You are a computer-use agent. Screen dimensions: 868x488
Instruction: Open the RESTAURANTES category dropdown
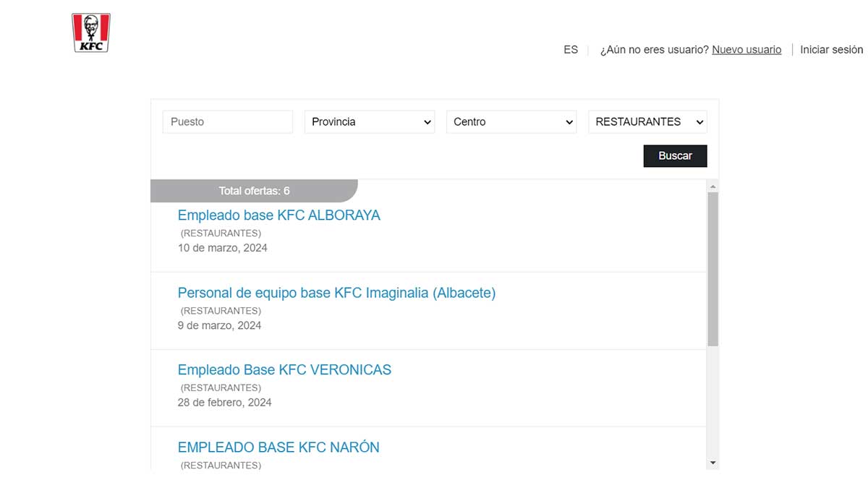(x=647, y=121)
